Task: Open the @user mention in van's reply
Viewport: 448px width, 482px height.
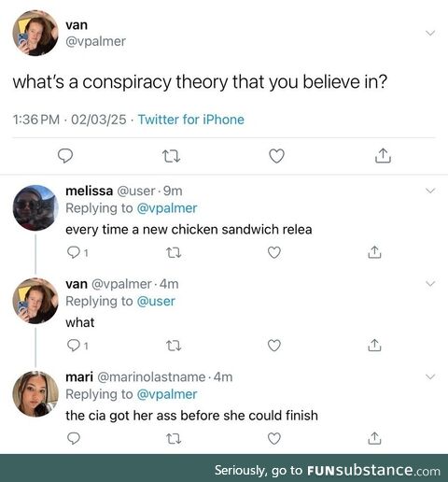Action: pos(156,301)
